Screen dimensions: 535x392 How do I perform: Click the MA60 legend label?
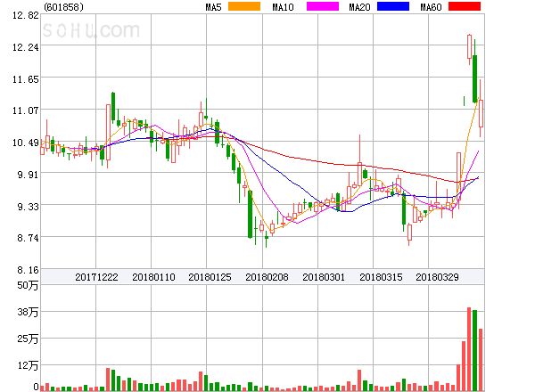pyautogui.click(x=431, y=7)
